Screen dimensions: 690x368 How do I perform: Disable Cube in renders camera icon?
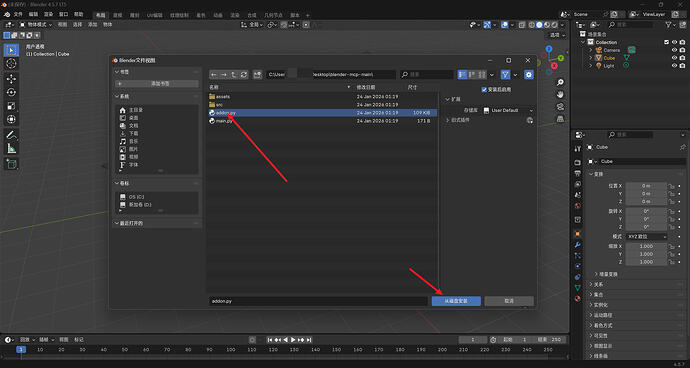(682, 58)
